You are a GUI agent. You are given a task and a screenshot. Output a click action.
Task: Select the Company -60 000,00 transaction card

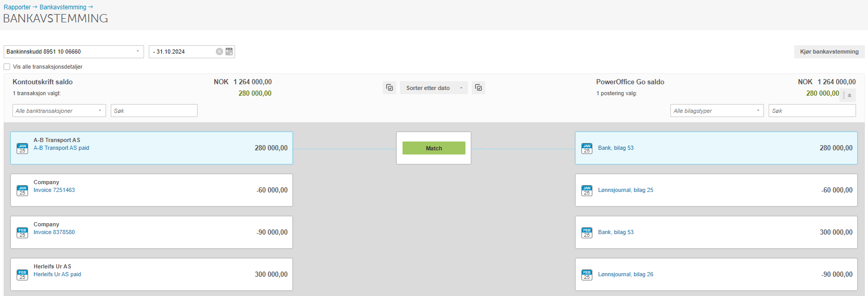[x=151, y=190]
